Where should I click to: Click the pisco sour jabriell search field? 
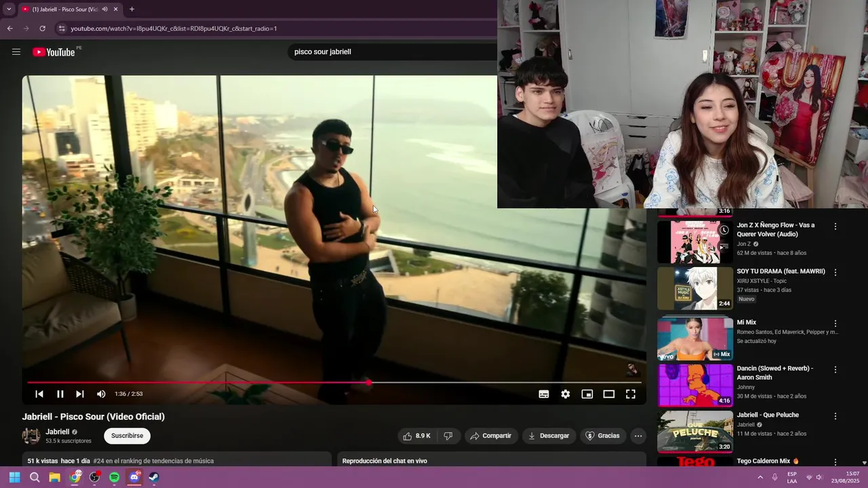click(x=393, y=52)
